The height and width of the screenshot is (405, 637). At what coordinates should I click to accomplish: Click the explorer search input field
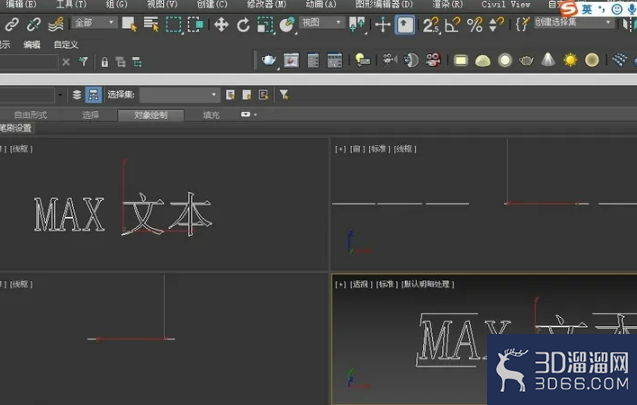tap(28, 62)
